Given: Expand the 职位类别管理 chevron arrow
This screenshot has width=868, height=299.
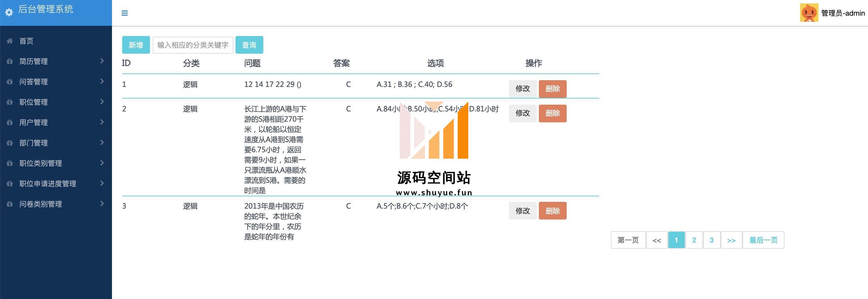Looking at the screenshot, I should (x=102, y=163).
